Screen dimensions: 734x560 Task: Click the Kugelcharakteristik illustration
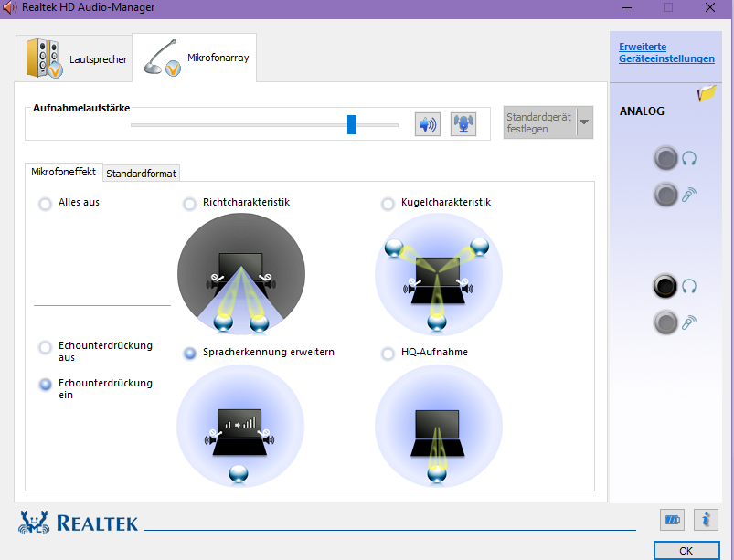439,274
